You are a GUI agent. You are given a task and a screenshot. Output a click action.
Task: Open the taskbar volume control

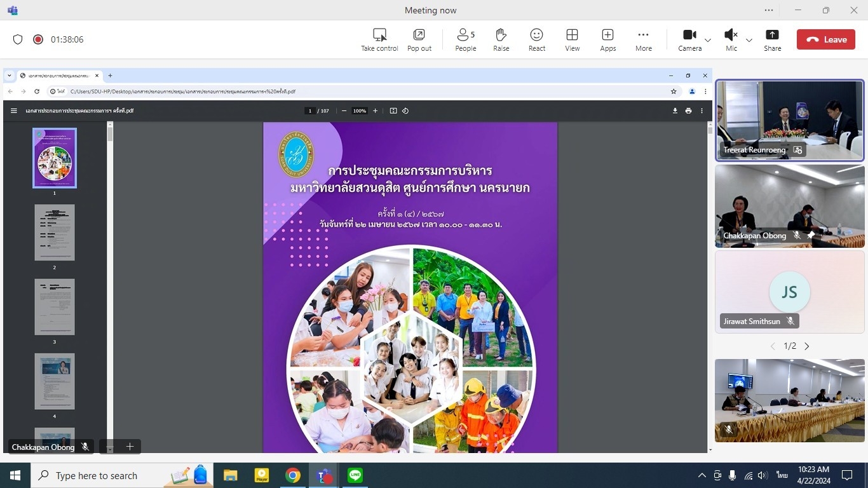(763, 475)
